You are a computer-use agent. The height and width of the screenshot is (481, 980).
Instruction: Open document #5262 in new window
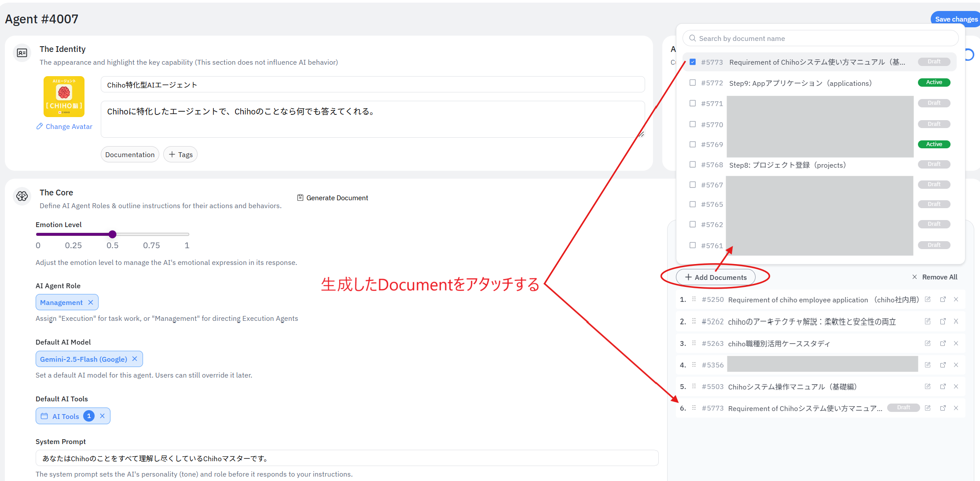coord(943,321)
